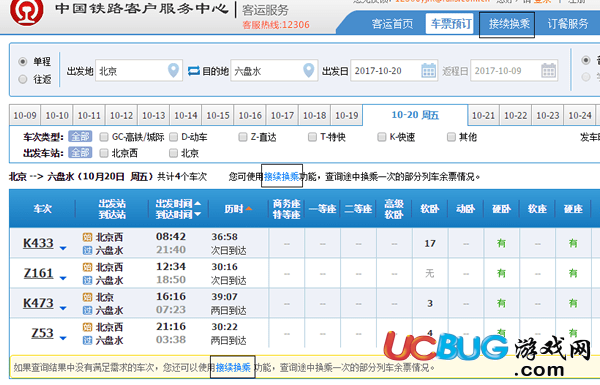Switch to the 10-19 date tab
600x385 pixels.
point(346,115)
